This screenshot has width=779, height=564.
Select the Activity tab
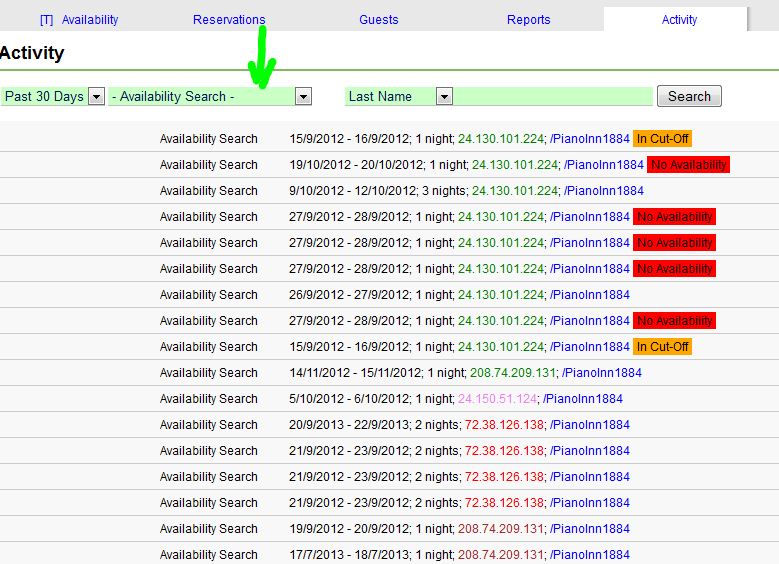[679, 20]
